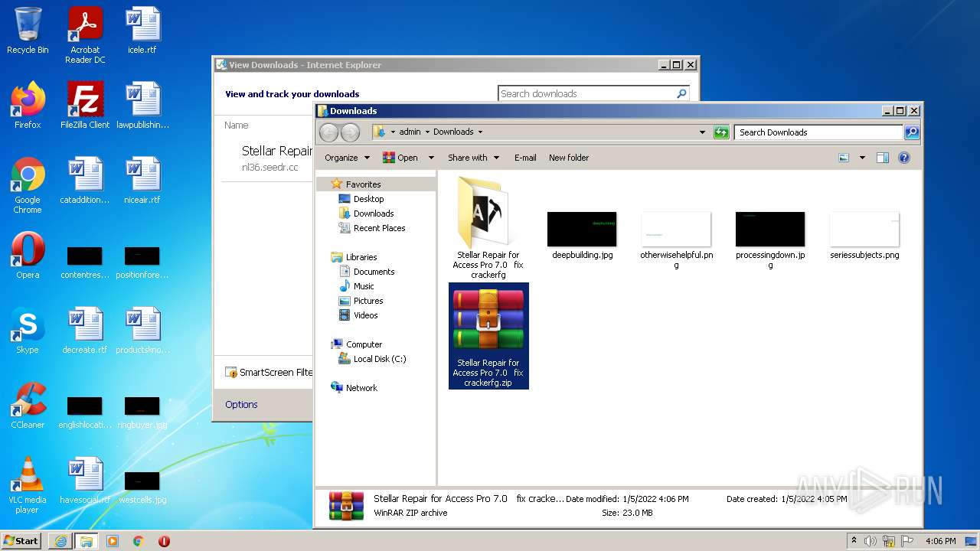Click E-mail in the toolbar
Viewport: 980px width, 551px height.
(525, 158)
